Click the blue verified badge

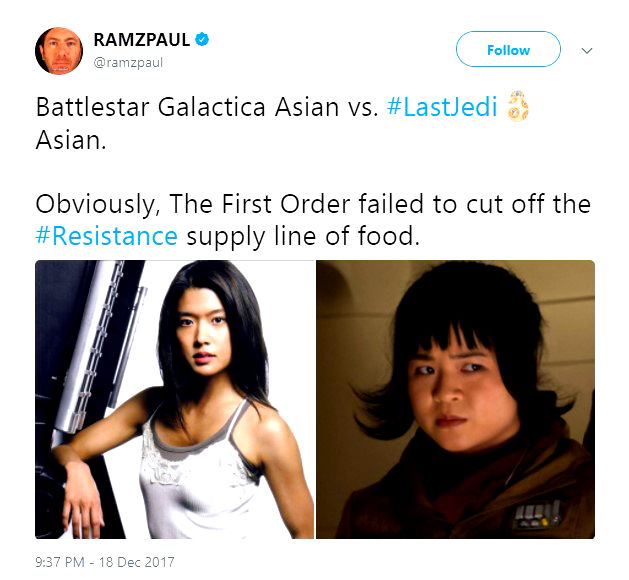click(202, 39)
